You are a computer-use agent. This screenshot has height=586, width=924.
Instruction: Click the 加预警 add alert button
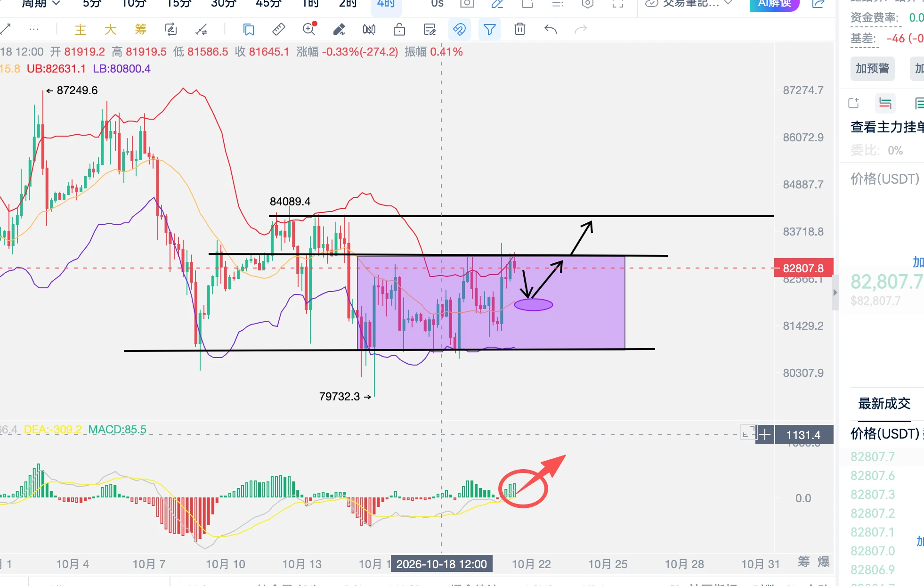[873, 69]
